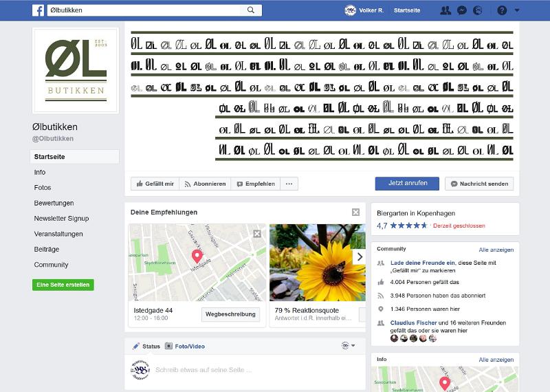Open the Beiträge sidebar tab
This screenshot has width=550, height=392.
47,250
